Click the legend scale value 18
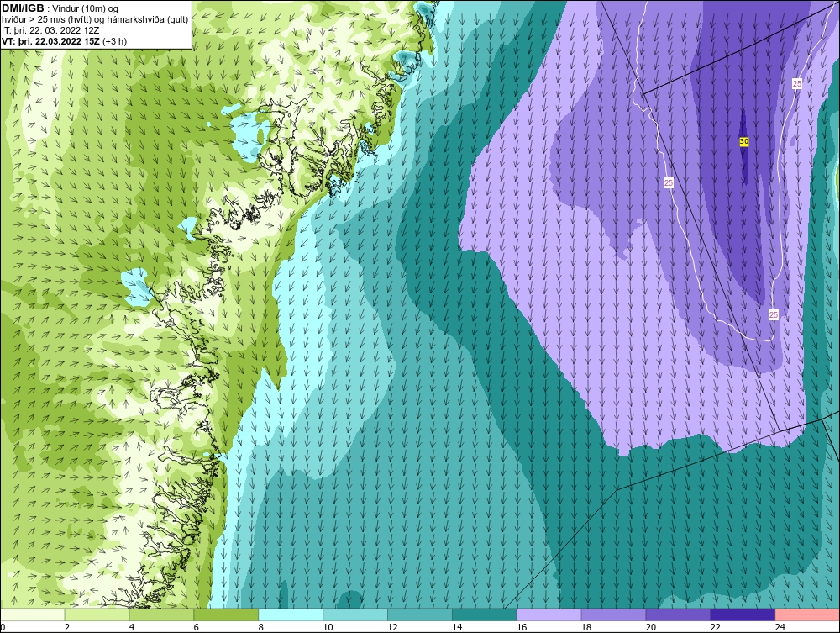Screen dimensions: 840x633 coord(586,627)
